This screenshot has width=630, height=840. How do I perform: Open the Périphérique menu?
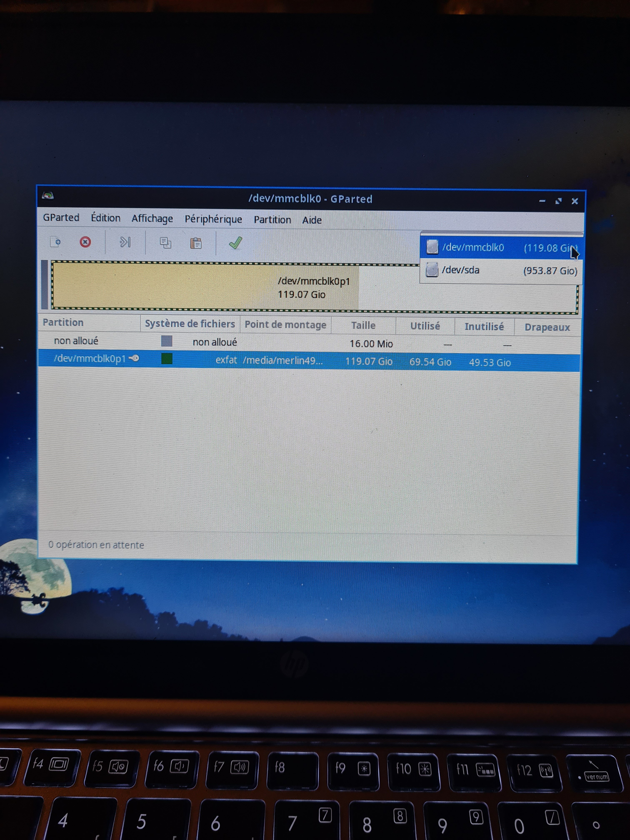(x=213, y=219)
